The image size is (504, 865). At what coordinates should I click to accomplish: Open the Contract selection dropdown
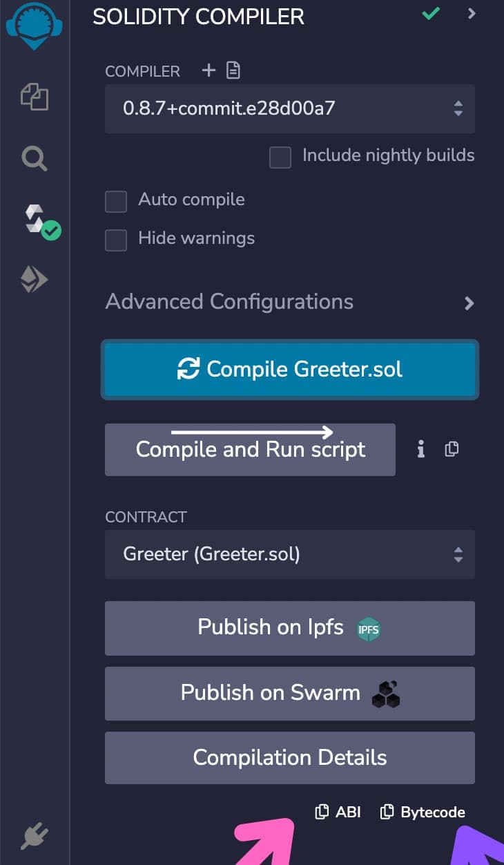click(289, 555)
